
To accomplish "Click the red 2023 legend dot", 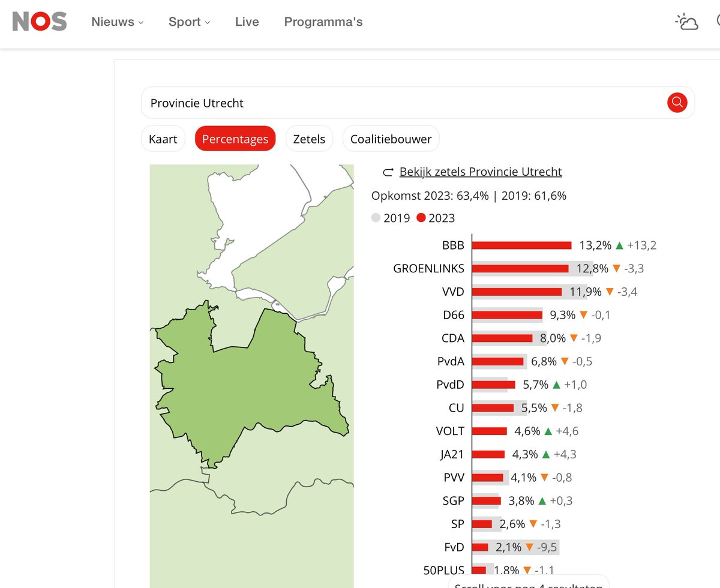I will (x=421, y=218).
